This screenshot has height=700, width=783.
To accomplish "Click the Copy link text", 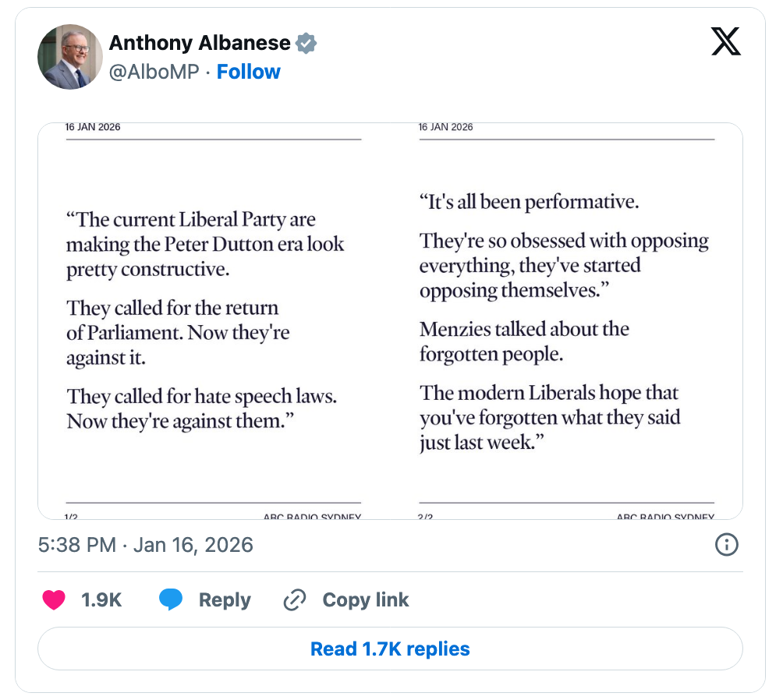I will (365, 599).
